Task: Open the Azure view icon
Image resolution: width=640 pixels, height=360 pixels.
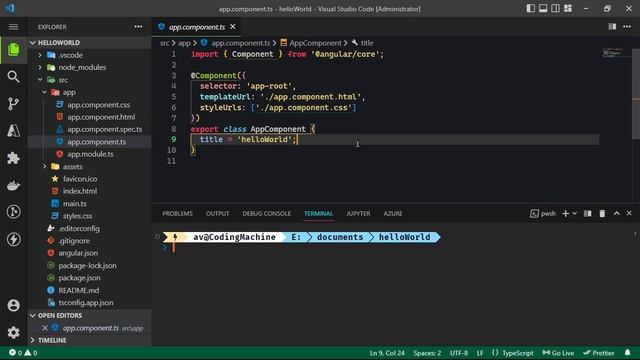Action: coord(13,131)
